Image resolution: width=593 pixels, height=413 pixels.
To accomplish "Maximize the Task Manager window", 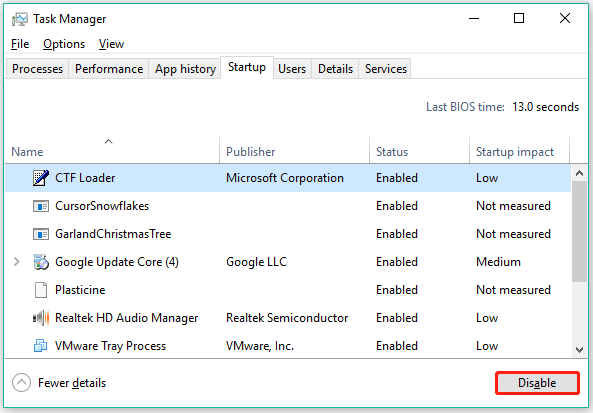I will click(519, 18).
